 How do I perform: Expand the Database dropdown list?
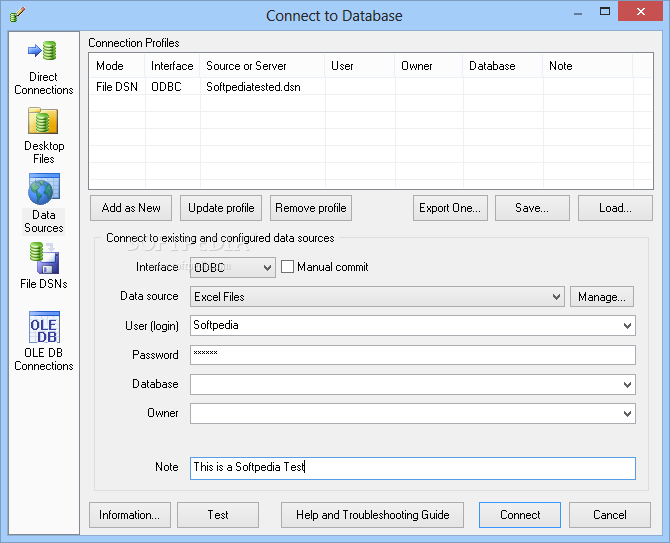point(627,385)
